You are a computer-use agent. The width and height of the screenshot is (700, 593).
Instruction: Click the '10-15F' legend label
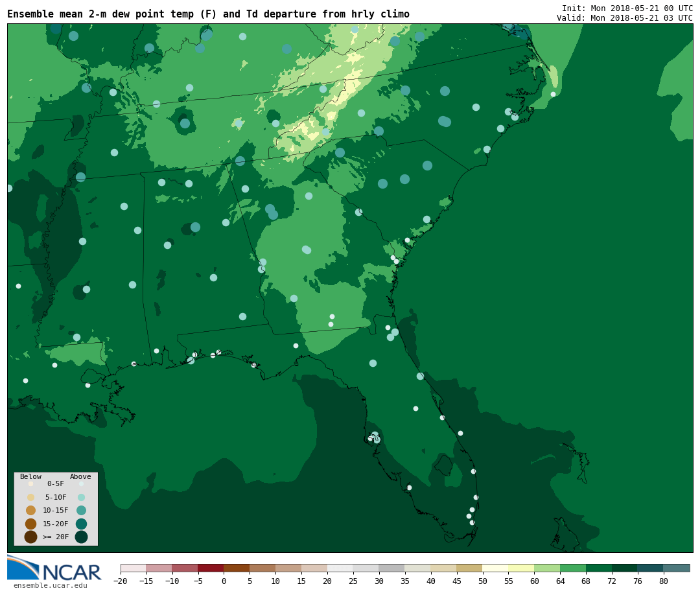pos(56,510)
